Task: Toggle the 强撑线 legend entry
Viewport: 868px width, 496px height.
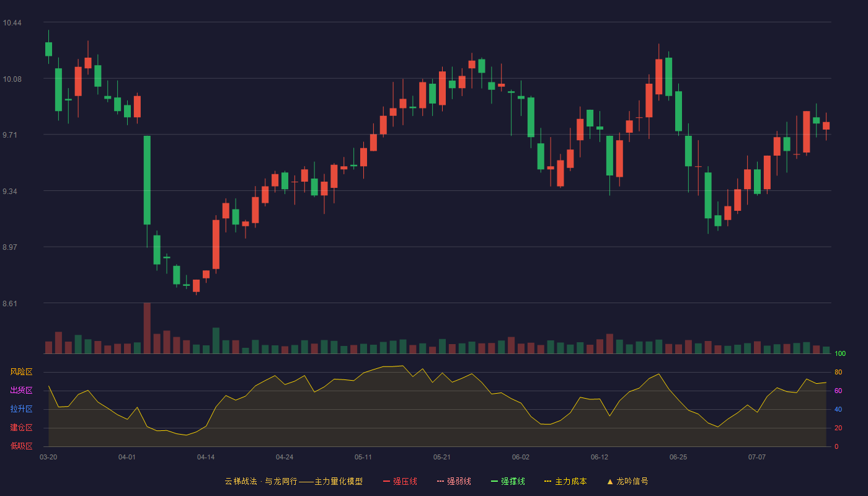Action: (508, 481)
